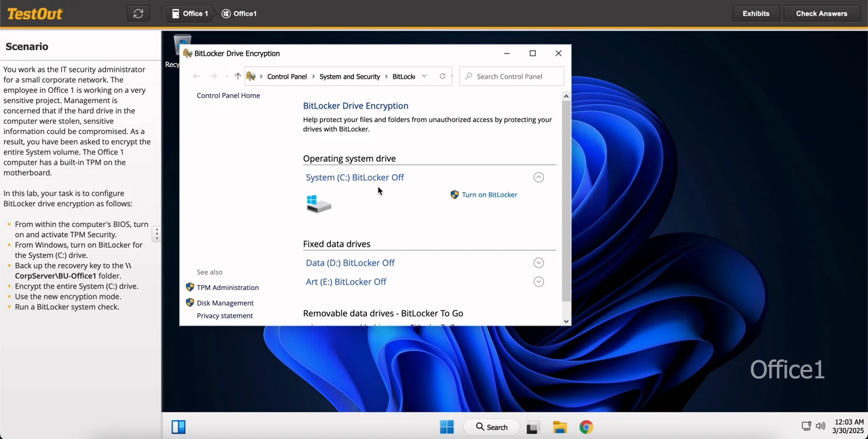The image size is (868, 439).
Task: Open Task View from the taskbar
Action: coord(532,427)
